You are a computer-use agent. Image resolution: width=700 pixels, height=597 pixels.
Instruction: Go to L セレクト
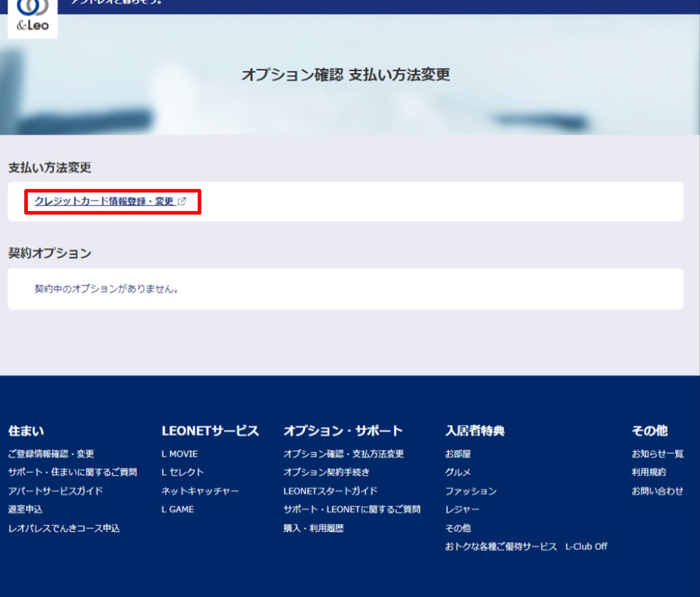pyautogui.click(x=183, y=472)
